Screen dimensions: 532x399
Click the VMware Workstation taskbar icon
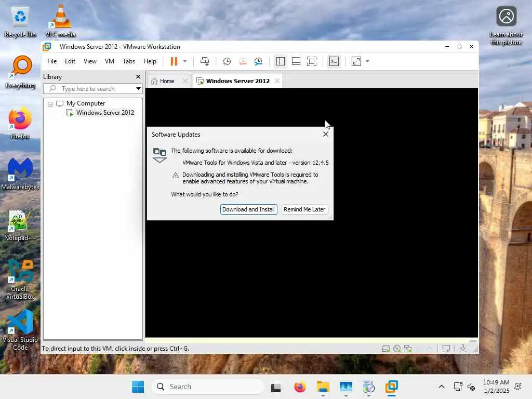click(391, 387)
